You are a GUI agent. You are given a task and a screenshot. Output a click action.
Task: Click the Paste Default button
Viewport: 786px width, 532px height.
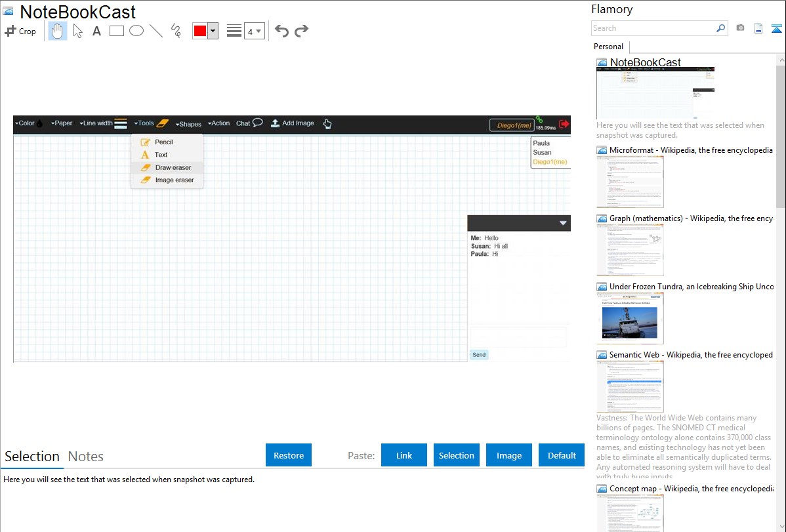[x=562, y=455]
